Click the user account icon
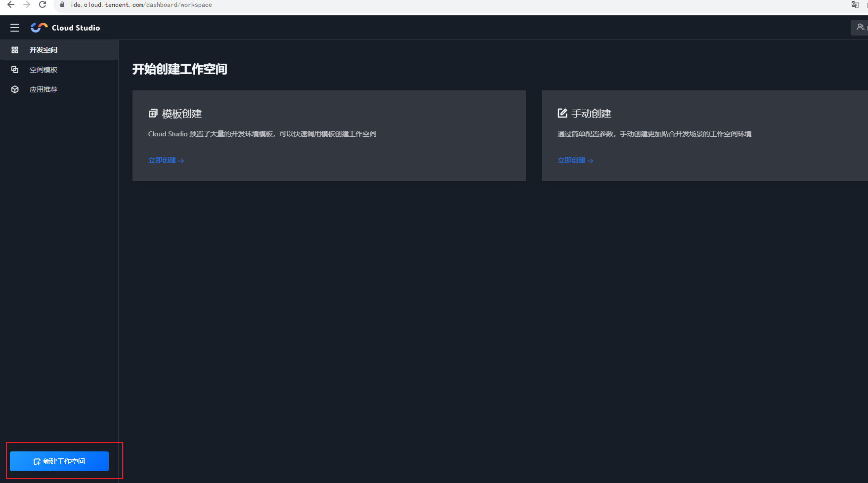 tap(860, 27)
